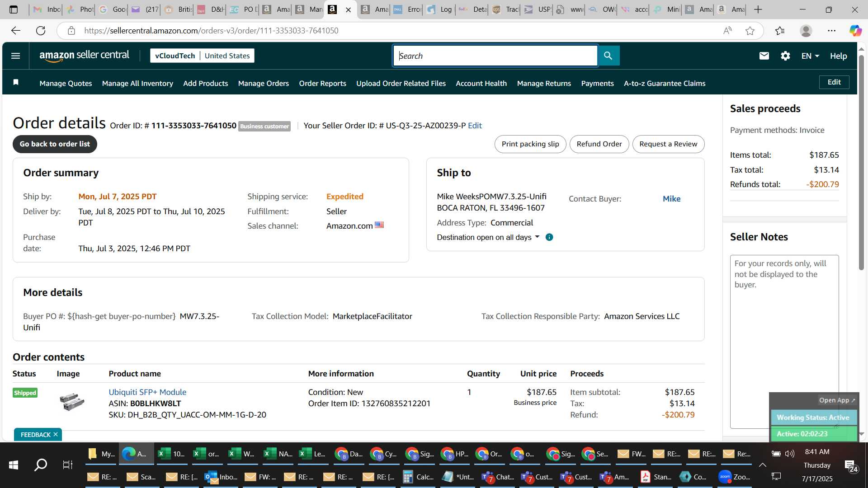Open Manage Orders
This screenshot has height=488, width=868.
tap(264, 83)
